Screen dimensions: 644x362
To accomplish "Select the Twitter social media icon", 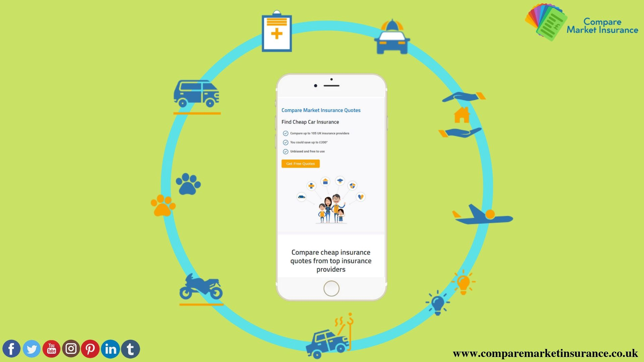I will [31, 349].
